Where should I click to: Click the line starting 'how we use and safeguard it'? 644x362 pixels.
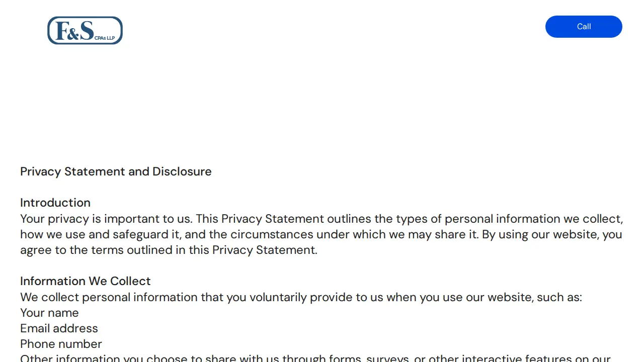point(321,234)
